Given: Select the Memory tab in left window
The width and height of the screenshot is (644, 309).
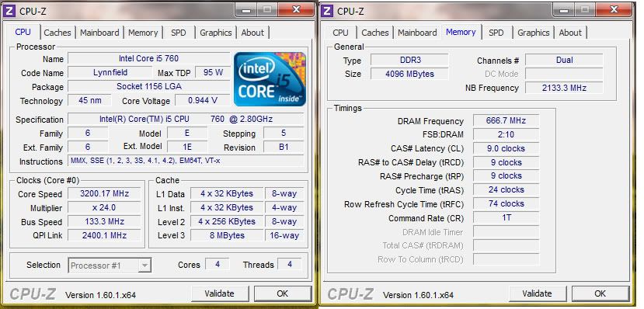Looking at the screenshot, I should [143, 33].
